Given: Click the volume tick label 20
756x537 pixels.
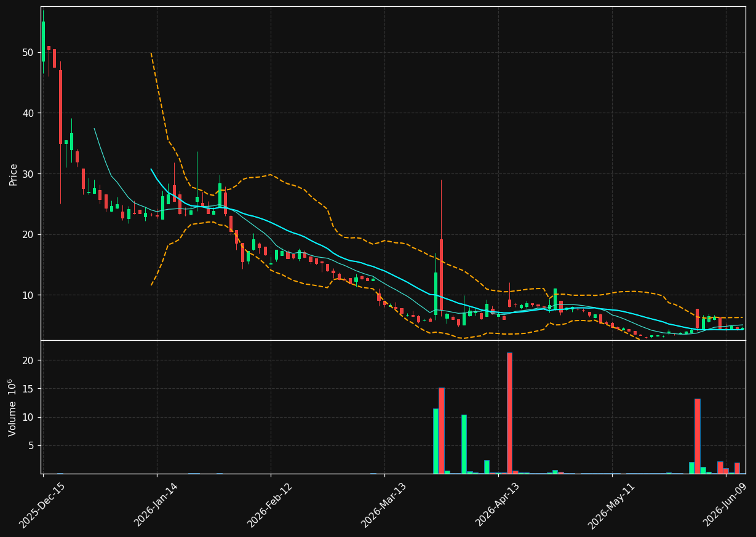Looking at the screenshot, I should click(28, 360).
